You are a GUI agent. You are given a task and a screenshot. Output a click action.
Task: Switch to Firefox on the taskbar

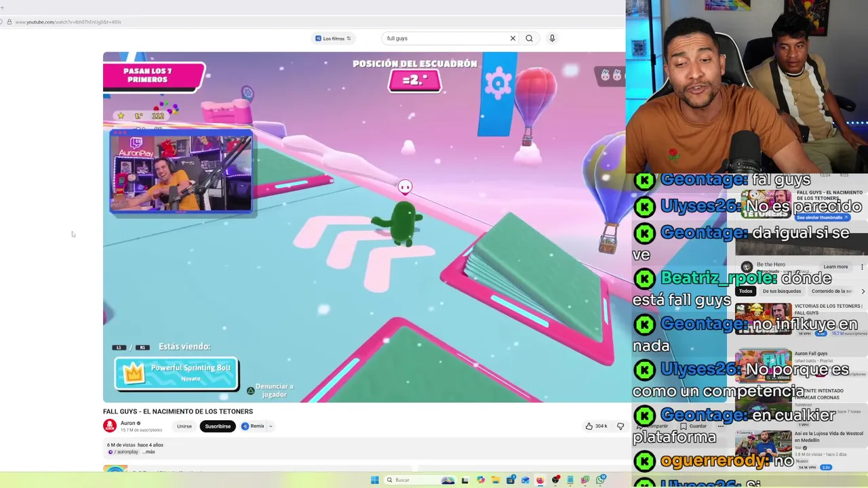click(x=540, y=480)
